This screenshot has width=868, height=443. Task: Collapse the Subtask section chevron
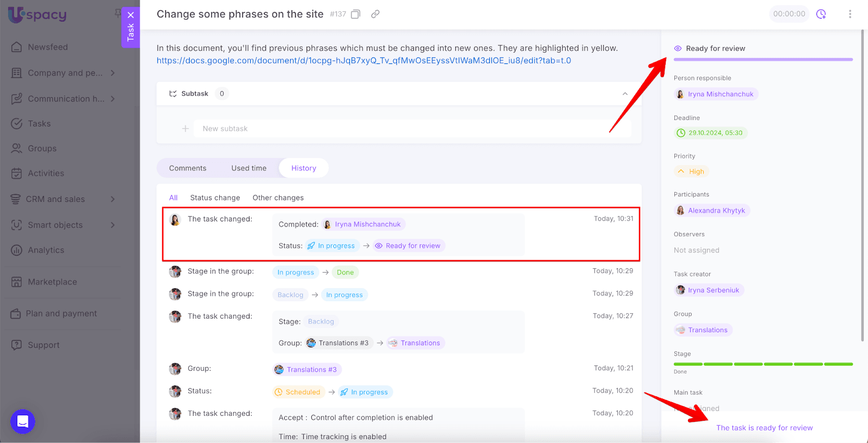coord(625,94)
